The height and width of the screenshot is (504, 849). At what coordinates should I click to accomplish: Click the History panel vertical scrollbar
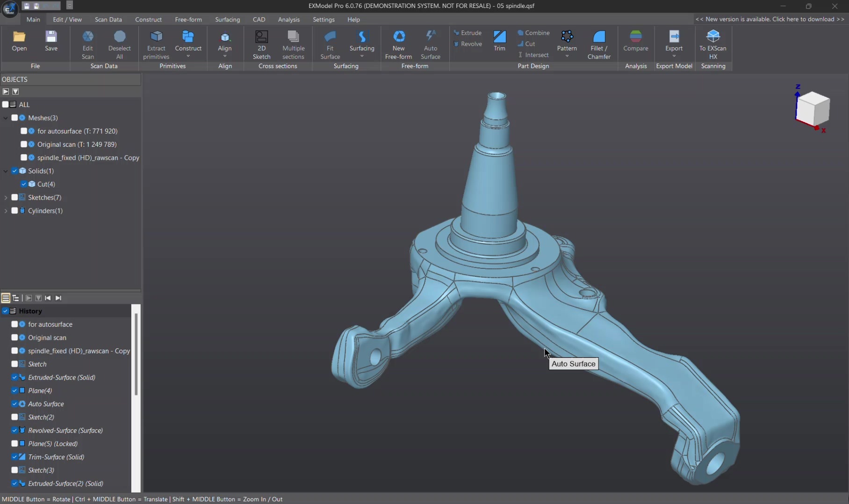click(136, 355)
